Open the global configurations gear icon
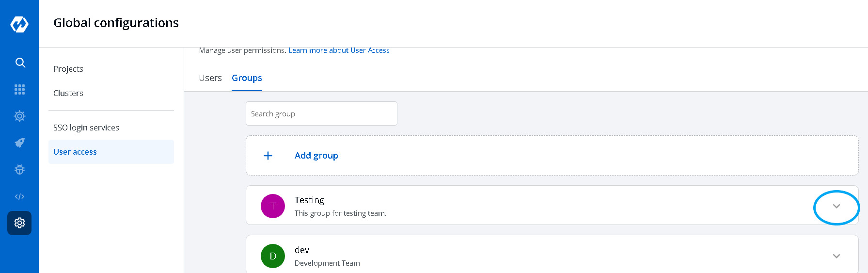This screenshot has height=273, width=868. point(20,223)
